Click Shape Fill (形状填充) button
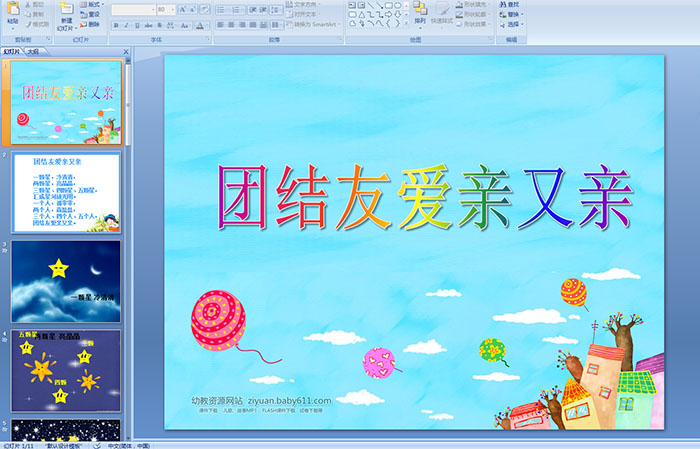700x449 pixels. click(x=472, y=4)
